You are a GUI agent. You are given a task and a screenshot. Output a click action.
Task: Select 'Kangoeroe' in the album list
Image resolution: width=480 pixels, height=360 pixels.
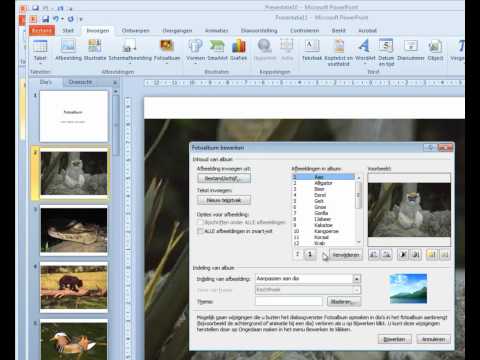[323, 231]
